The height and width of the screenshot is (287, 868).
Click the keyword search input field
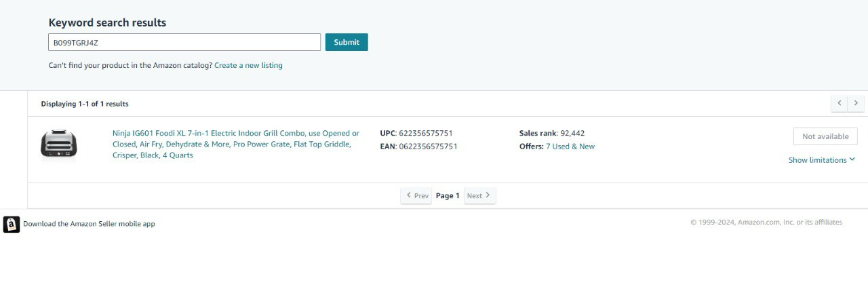coord(184,42)
